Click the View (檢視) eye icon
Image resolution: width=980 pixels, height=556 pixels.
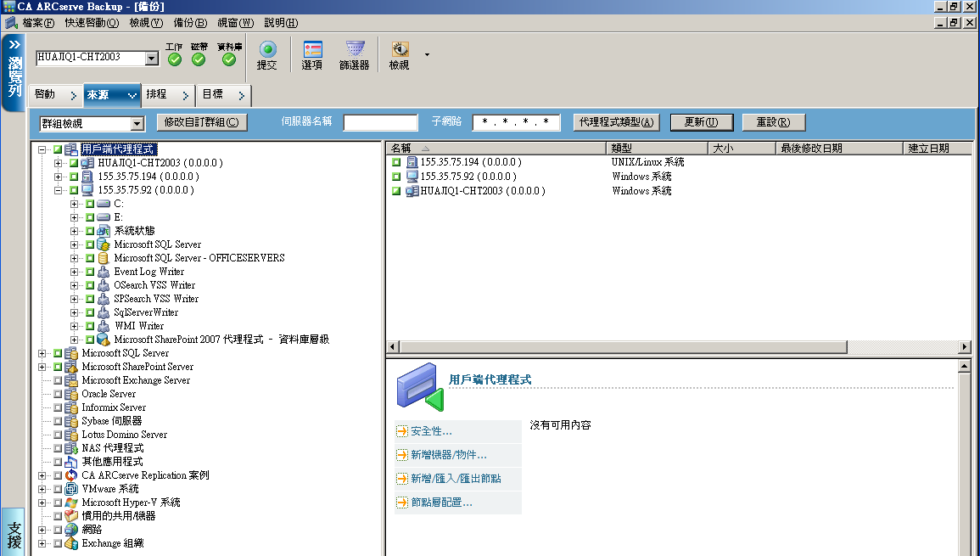coord(400,49)
